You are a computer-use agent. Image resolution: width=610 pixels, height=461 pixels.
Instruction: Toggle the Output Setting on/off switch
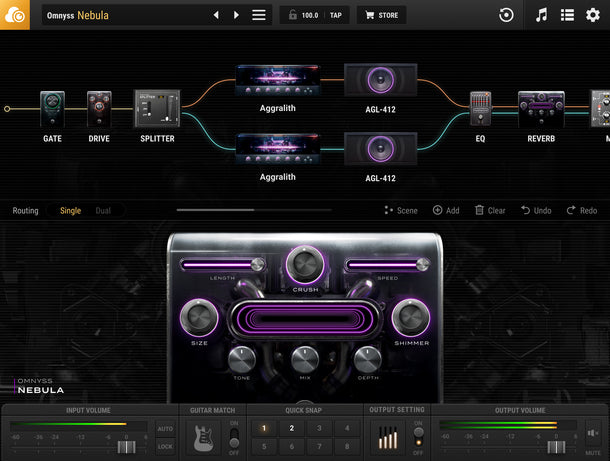pyautogui.click(x=418, y=437)
